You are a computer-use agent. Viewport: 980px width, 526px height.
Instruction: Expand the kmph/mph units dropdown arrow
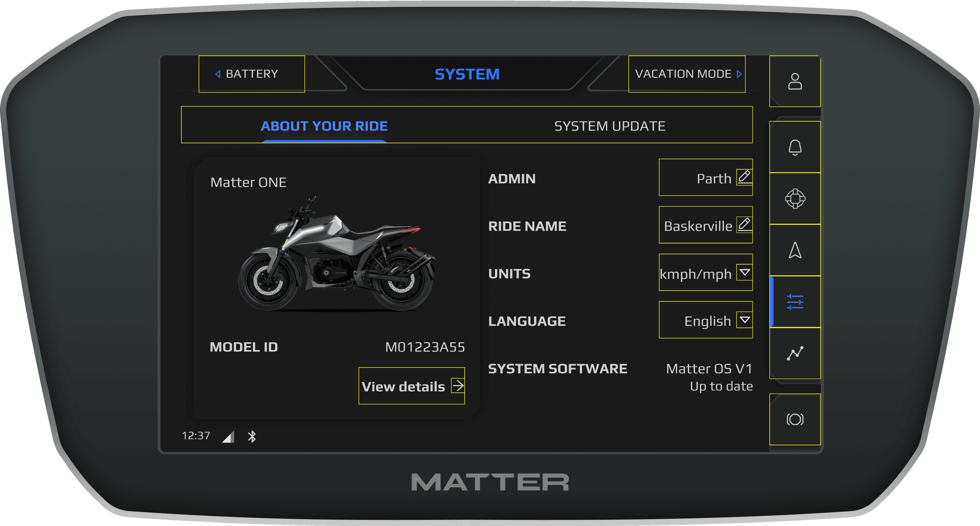(745, 272)
